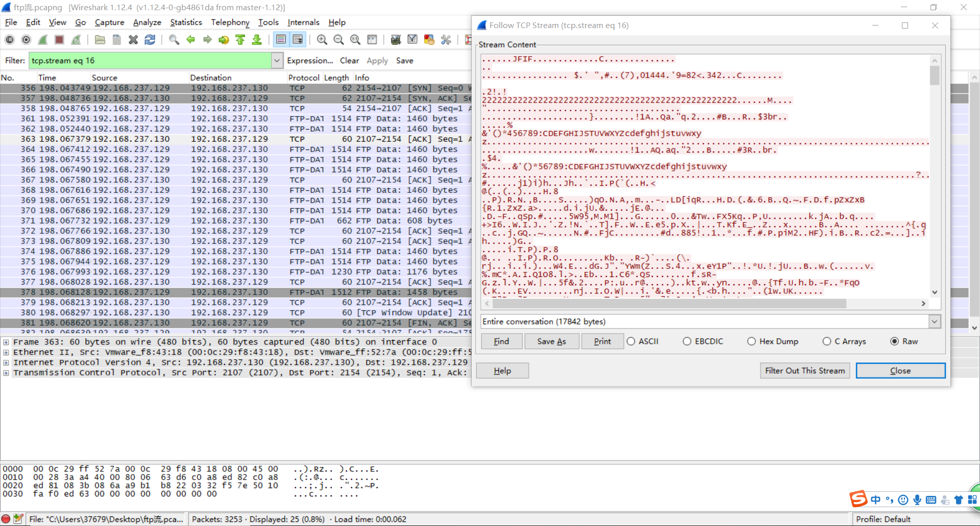Stop the running capture red square
This screenshot has width=980, height=526.
tap(60, 40)
